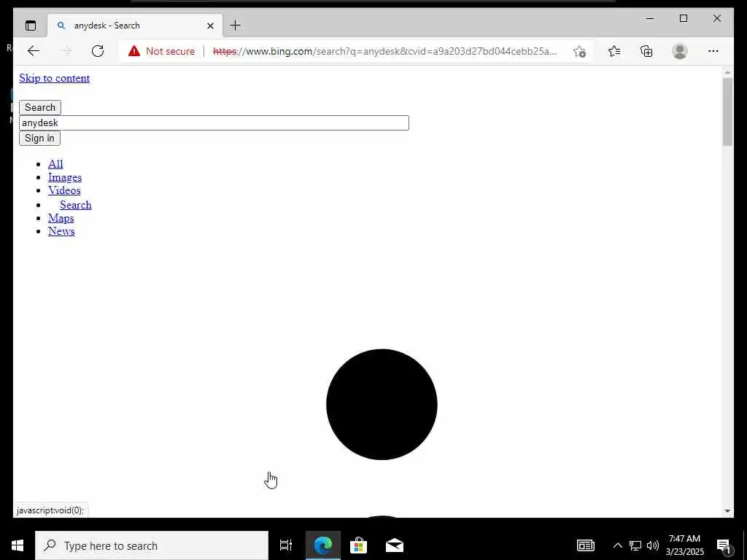
Task: Click the Microsoft Edge taskbar icon
Action: coord(323,545)
